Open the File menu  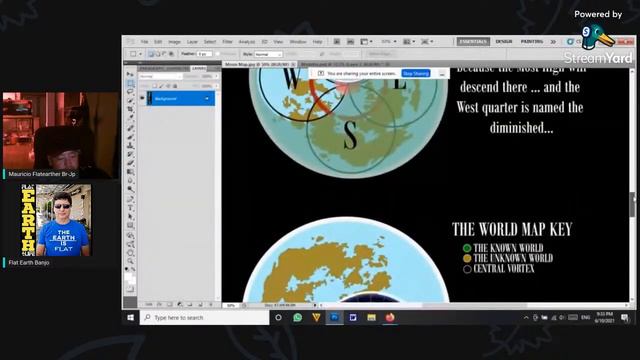[144, 42]
